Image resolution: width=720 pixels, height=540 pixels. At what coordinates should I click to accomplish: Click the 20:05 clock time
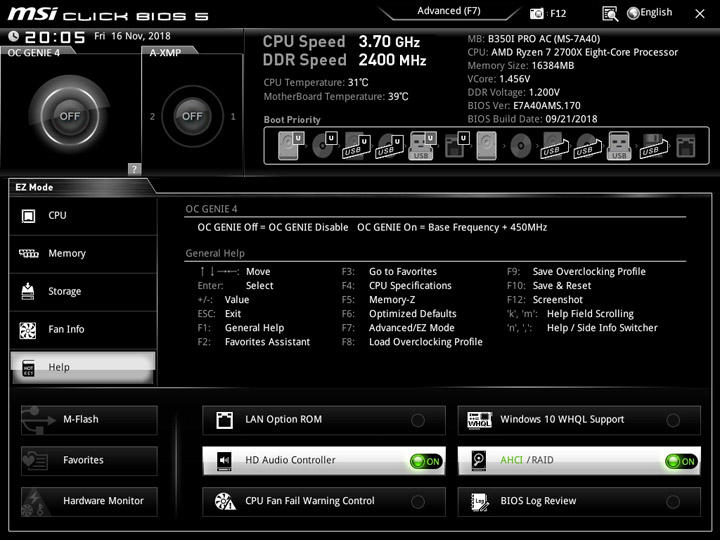pyautogui.click(x=55, y=37)
